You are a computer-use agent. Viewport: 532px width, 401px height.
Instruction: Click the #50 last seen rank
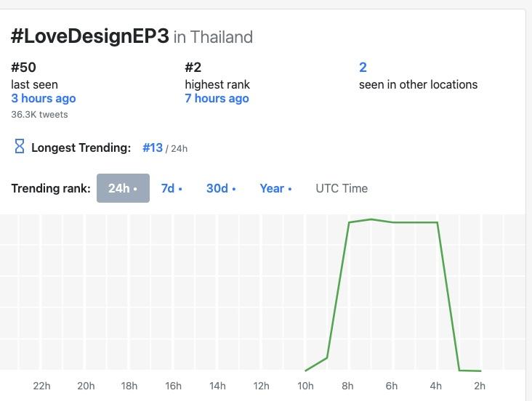(x=23, y=68)
